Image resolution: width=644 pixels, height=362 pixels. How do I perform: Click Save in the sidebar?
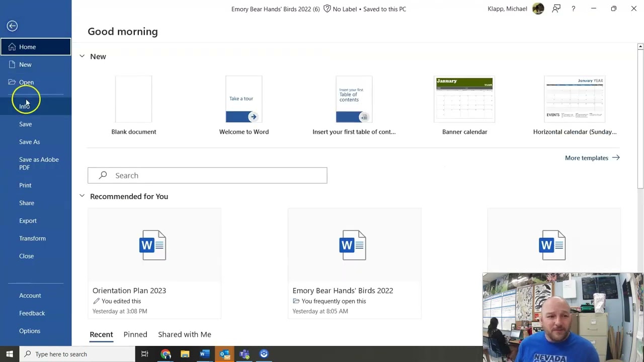click(36, 124)
